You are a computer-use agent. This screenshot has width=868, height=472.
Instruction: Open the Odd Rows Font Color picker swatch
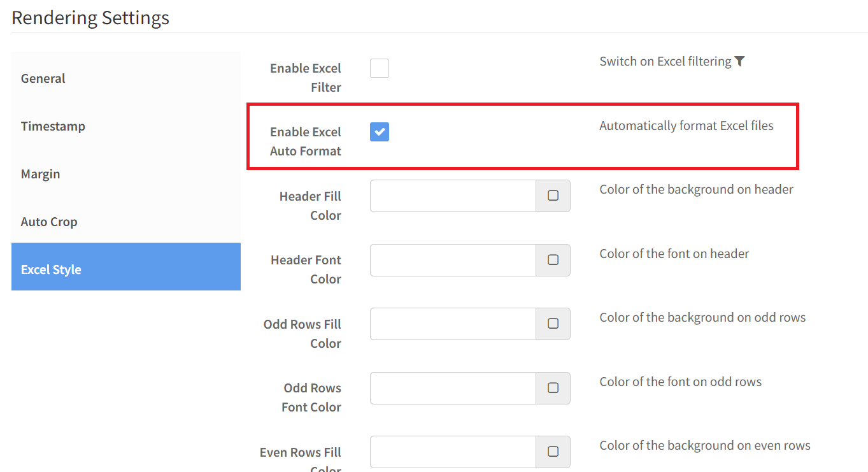(x=553, y=388)
